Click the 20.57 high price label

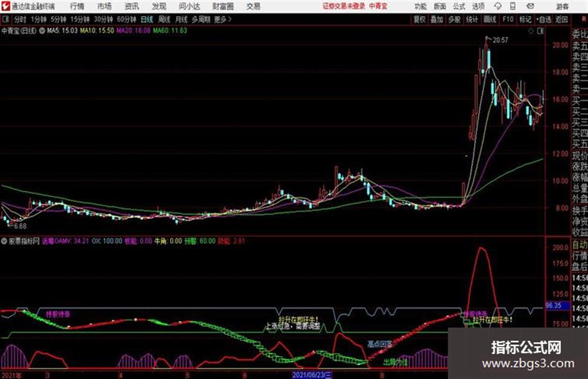tap(500, 40)
